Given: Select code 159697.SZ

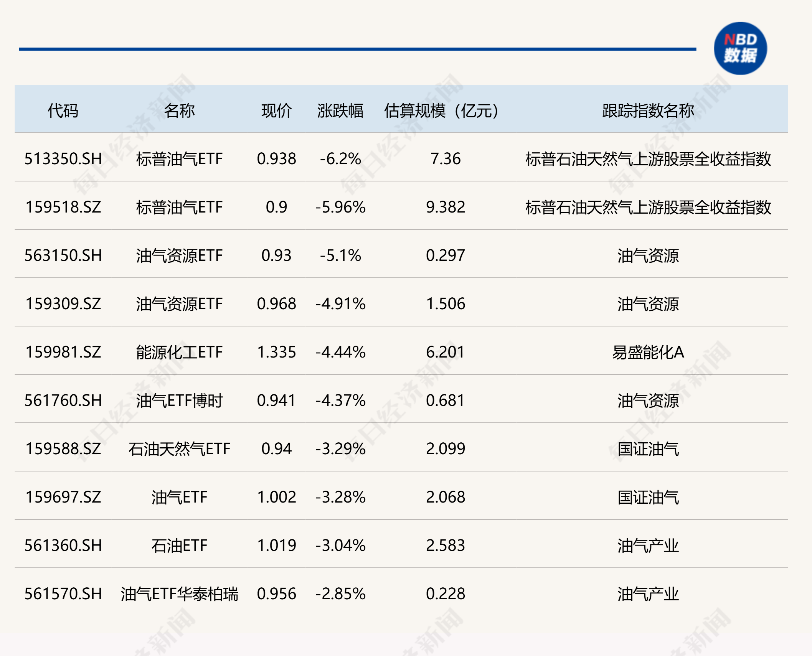Looking at the screenshot, I should pos(63,497).
